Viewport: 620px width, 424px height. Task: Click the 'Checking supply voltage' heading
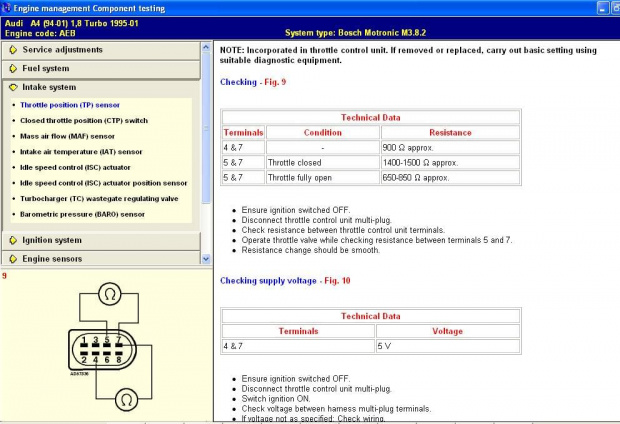[x=268, y=281]
